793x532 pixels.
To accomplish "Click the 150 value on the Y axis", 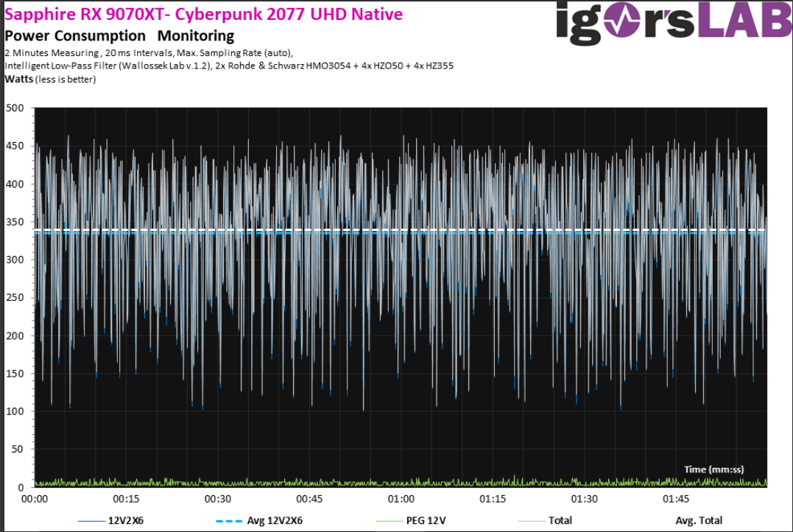I will pyautogui.click(x=15, y=373).
